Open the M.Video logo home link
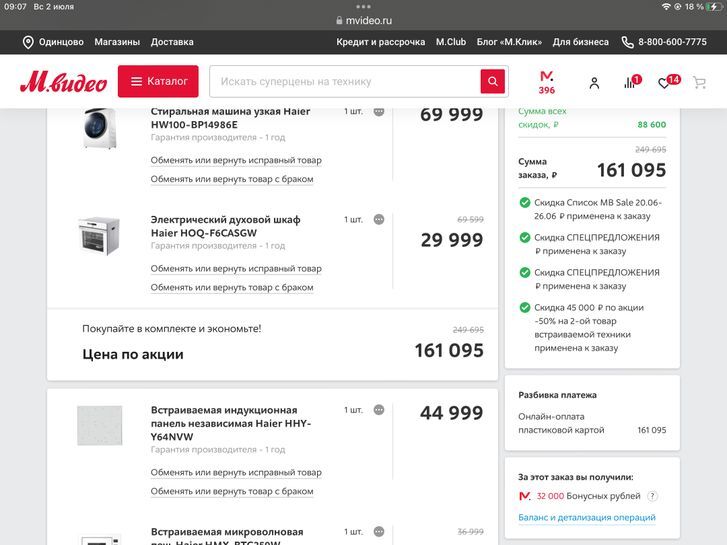The image size is (727, 545). pyautogui.click(x=64, y=82)
